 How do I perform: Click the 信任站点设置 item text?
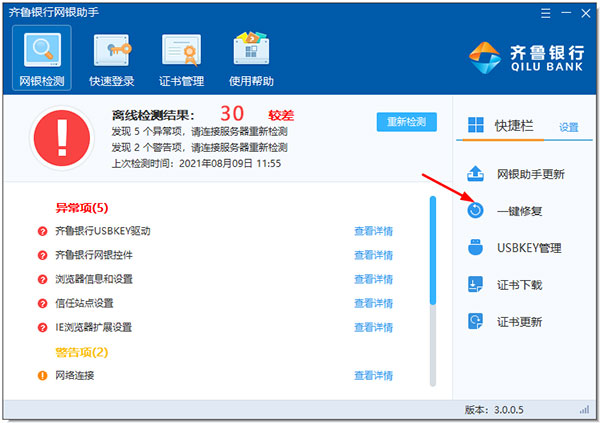84,304
